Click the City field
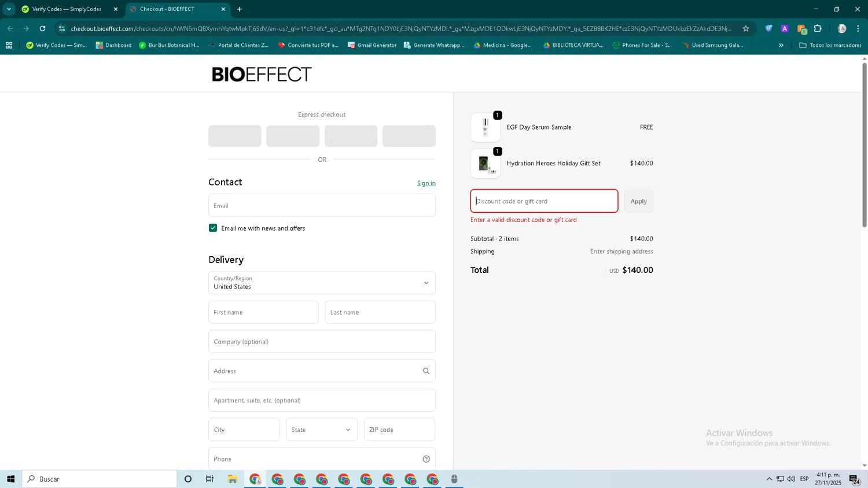The image size is (868, 488). pyautogui.click(x=244, y=430)
